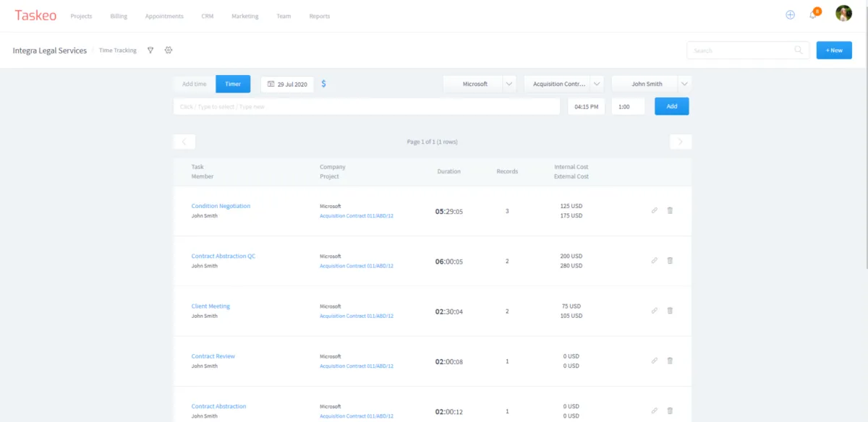868x422 pixels.
Task: Click the search magnifier icon
Action: pyautogui.click(x=799, y=51)
